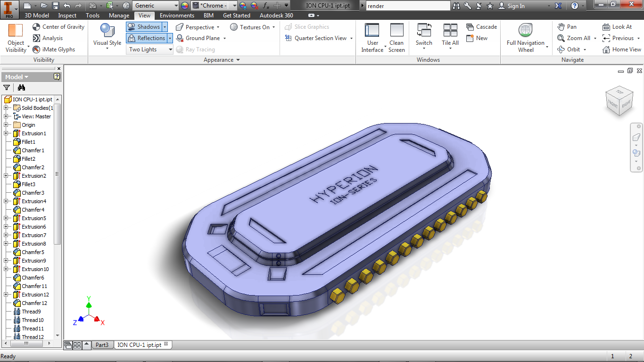Click the Clean Screen button

click(396, 38)
